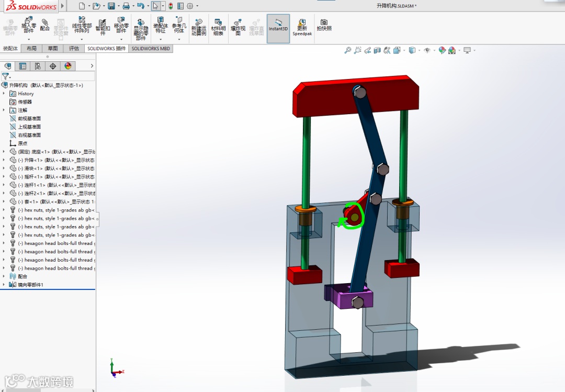Switch to SOLIDWORKS 插件 tab

point(107,48)
